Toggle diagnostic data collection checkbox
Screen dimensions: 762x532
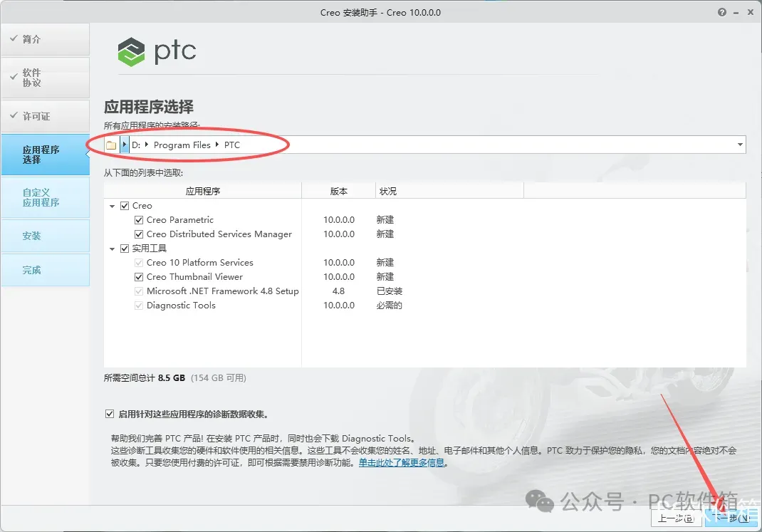pyautogui.click(x=110, y=414)
